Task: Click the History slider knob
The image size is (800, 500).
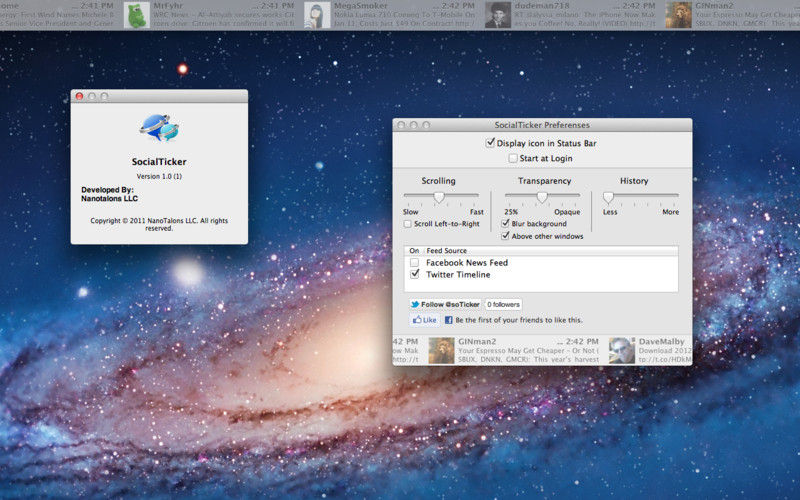Action: click(x=608, y=197)
